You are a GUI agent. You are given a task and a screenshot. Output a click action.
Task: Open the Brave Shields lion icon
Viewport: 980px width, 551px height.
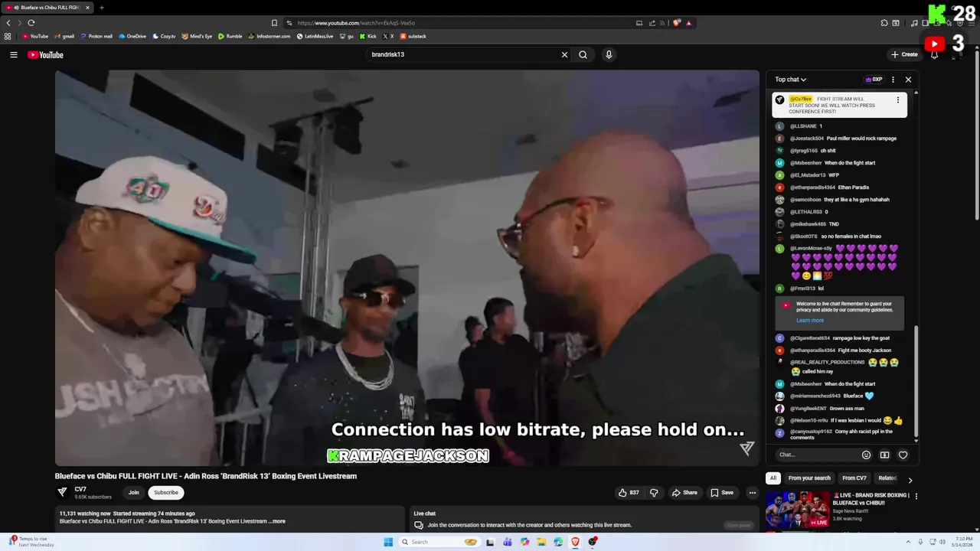[x=677, y=23]
